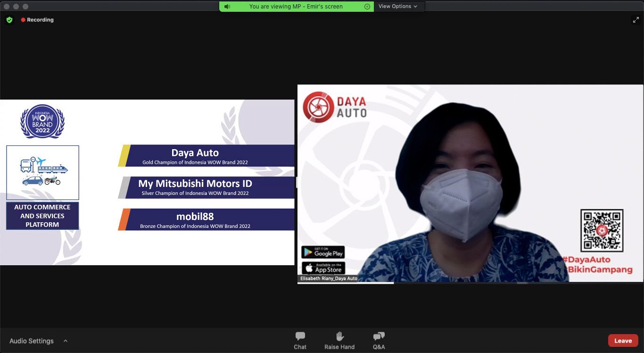
Task: Click the circular icon at the banner's right end
Action: (x=367, y=7)
